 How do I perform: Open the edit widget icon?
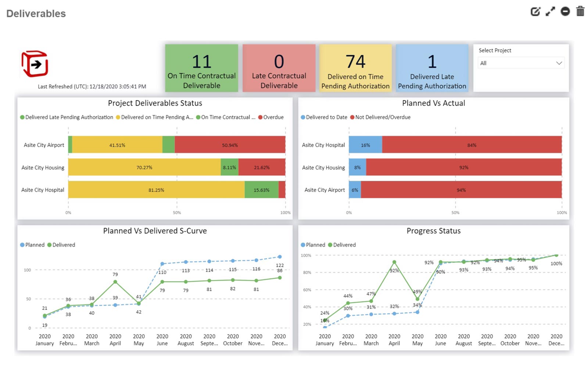coord(535,11)
